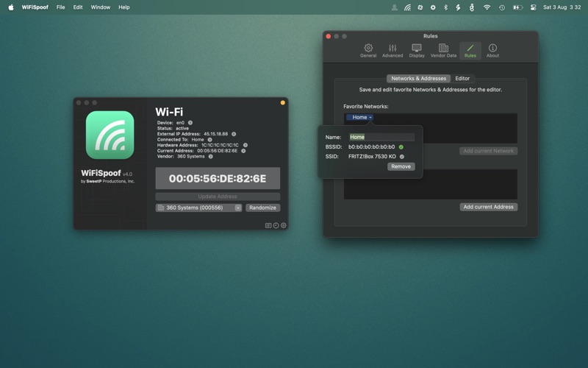Close the Rules window
This screenshot has height=368, width=588.
tap(329, 36)
